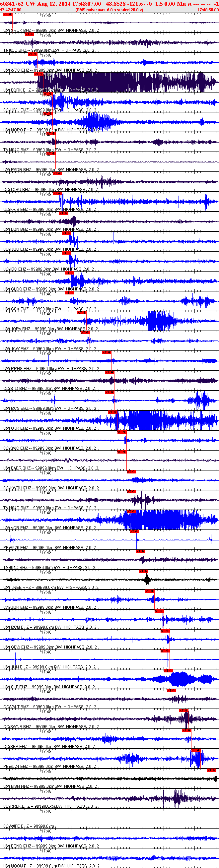Click the station label UW GPW EHZ
This screenshot has width=219, height=868.
(x=17, y=647)
